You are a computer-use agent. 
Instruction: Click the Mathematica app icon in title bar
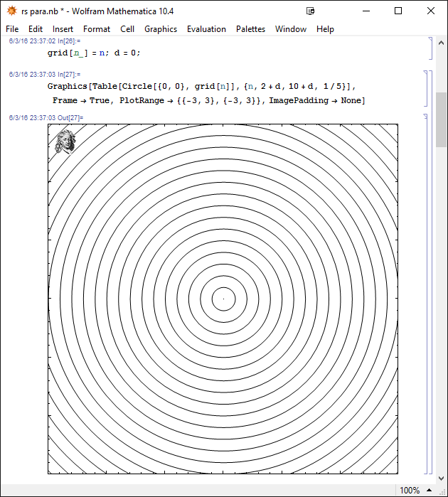[11, 11]
